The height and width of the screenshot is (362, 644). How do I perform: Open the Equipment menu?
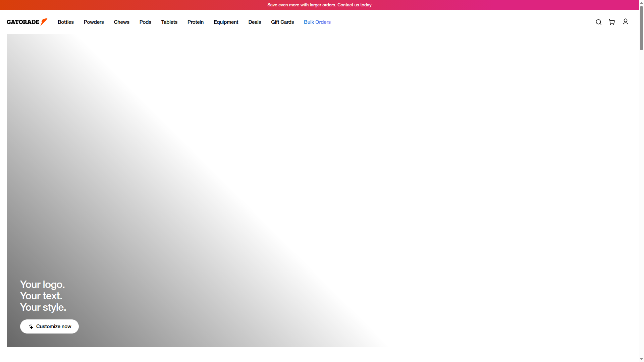(x=226, y=22)
